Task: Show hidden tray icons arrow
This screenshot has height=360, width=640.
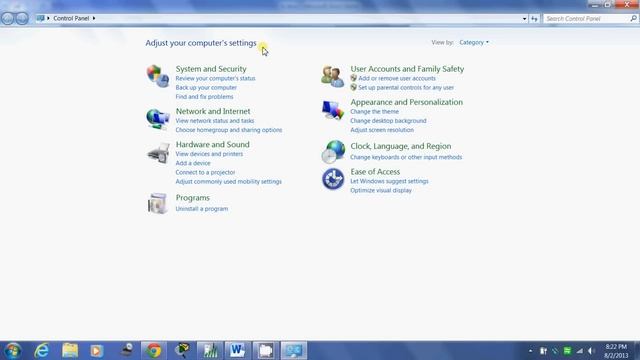Action: tap(530, 351)
